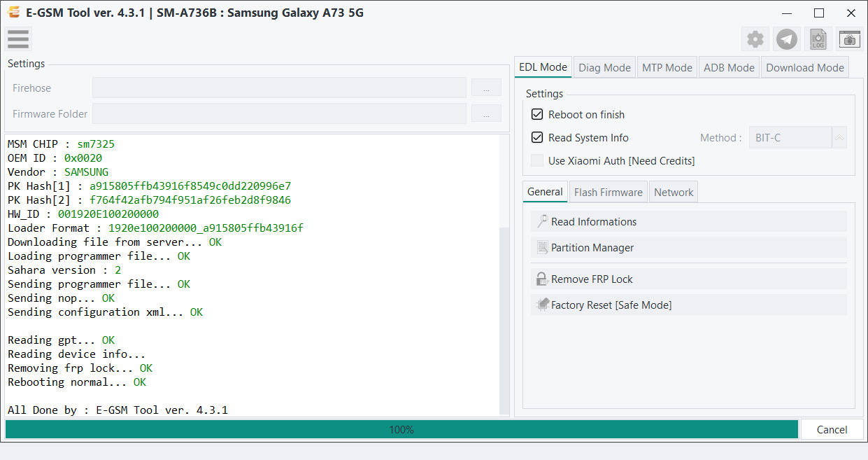Select the Flash Firmware sub-tab
868x460 pixels.
click(x=609, y=192)
